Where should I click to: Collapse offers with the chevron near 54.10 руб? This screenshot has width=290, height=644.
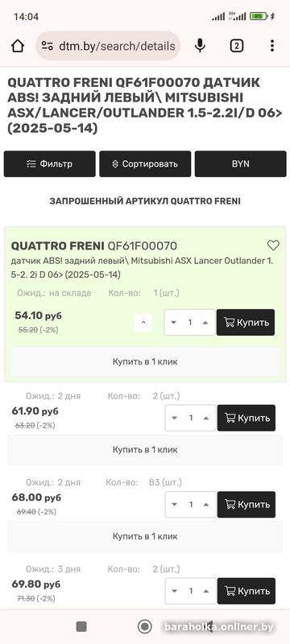[x=143, y=323]
